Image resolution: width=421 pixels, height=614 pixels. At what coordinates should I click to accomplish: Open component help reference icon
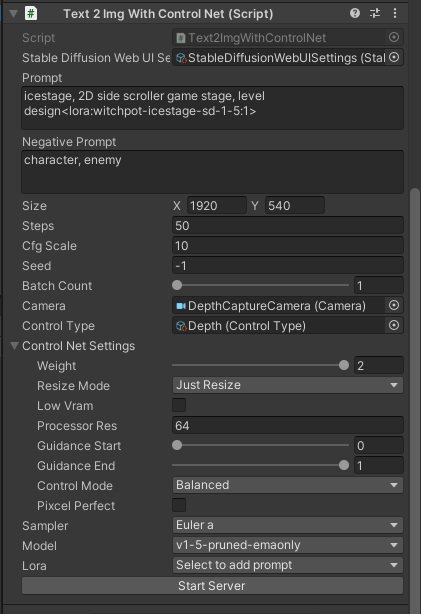point(355,13)
